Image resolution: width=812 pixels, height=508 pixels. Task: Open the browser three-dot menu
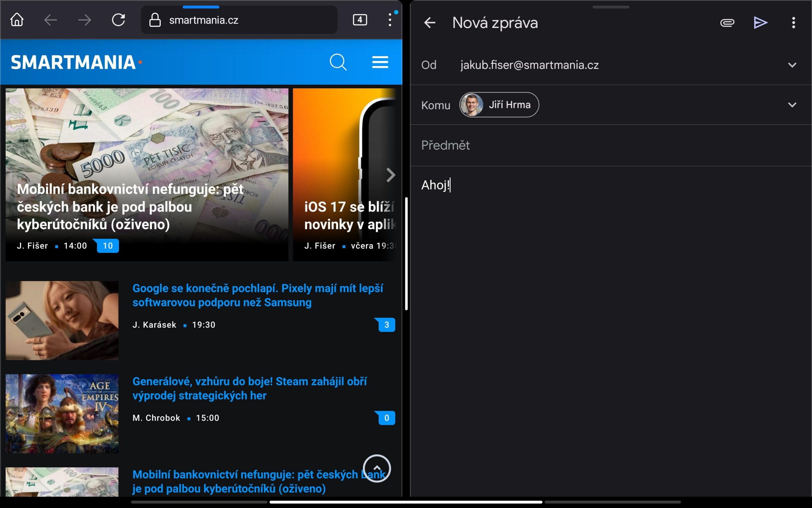pos(390,20)
